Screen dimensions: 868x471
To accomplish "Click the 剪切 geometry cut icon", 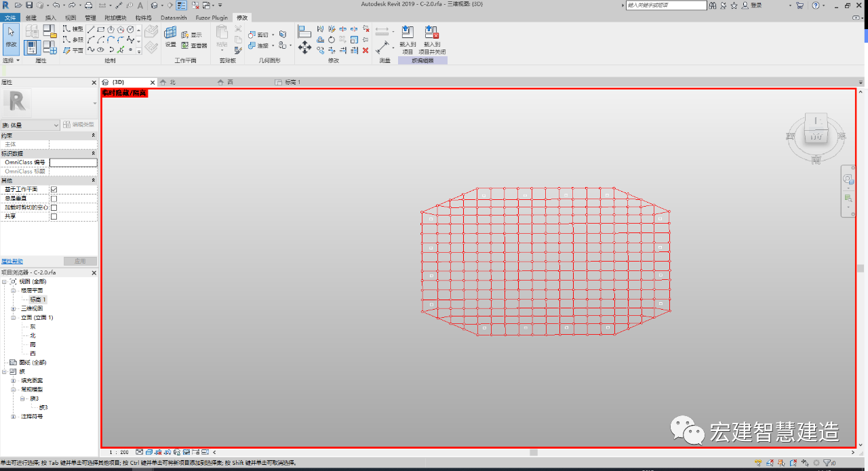I will [x=258, y=35].
